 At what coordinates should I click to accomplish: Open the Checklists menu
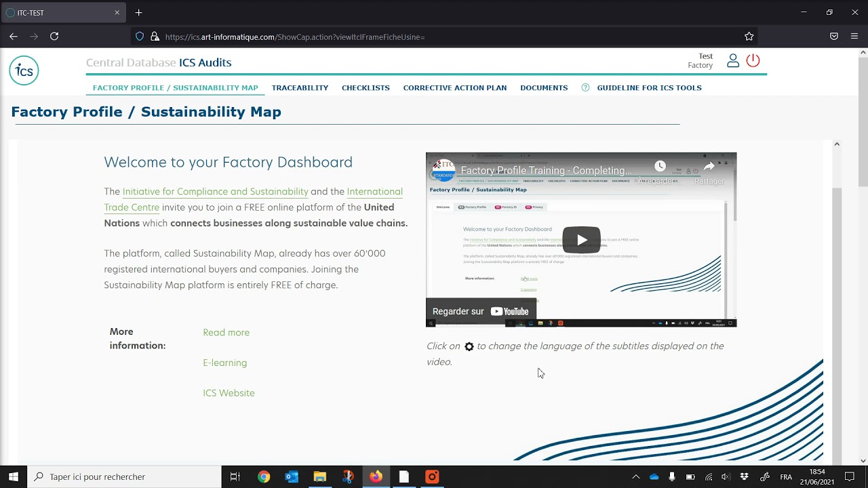click(366, 87)
